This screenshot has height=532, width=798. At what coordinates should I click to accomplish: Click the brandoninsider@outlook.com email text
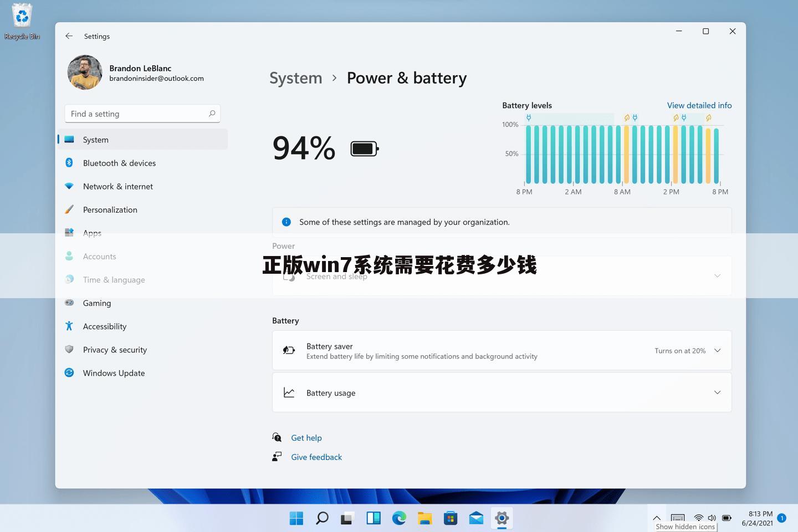click(x=156, y=79)
